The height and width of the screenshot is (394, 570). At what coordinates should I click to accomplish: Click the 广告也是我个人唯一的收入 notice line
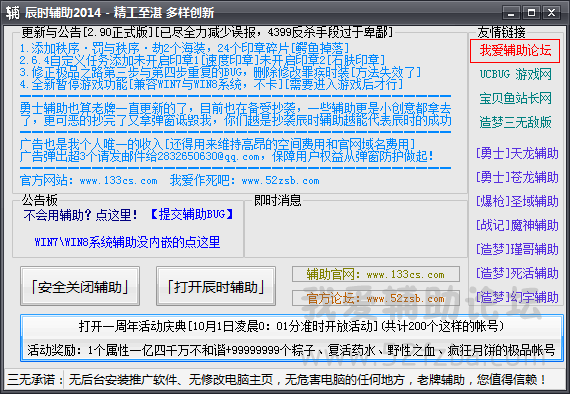pyautogui.click(x=218, y=145)
